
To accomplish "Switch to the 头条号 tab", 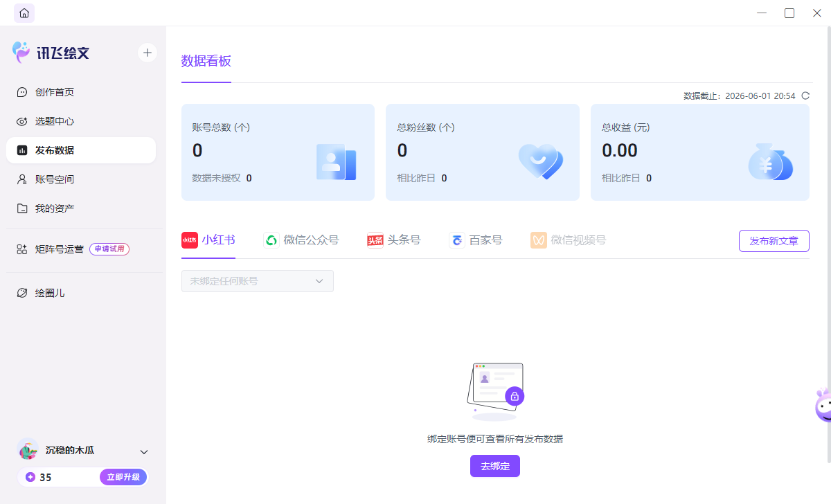I will 393,240.
